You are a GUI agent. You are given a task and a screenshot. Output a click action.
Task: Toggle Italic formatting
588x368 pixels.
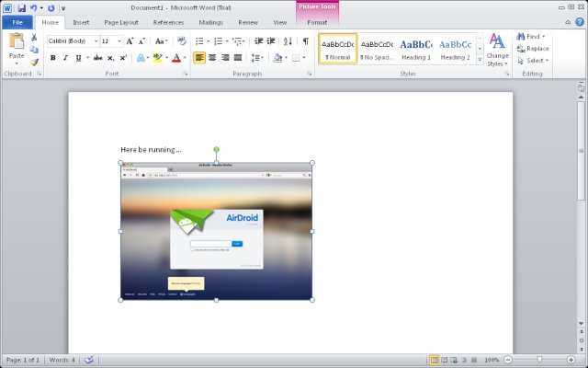coord(64,58)
